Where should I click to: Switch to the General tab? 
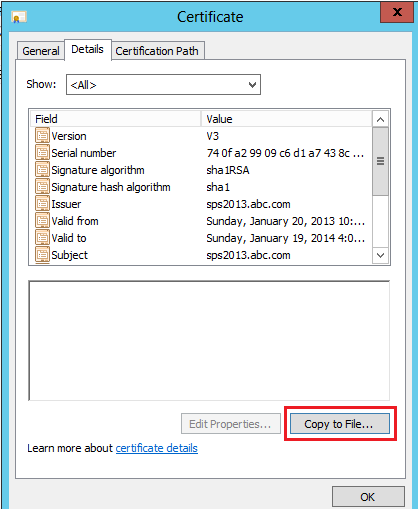(x=41, y=51)
